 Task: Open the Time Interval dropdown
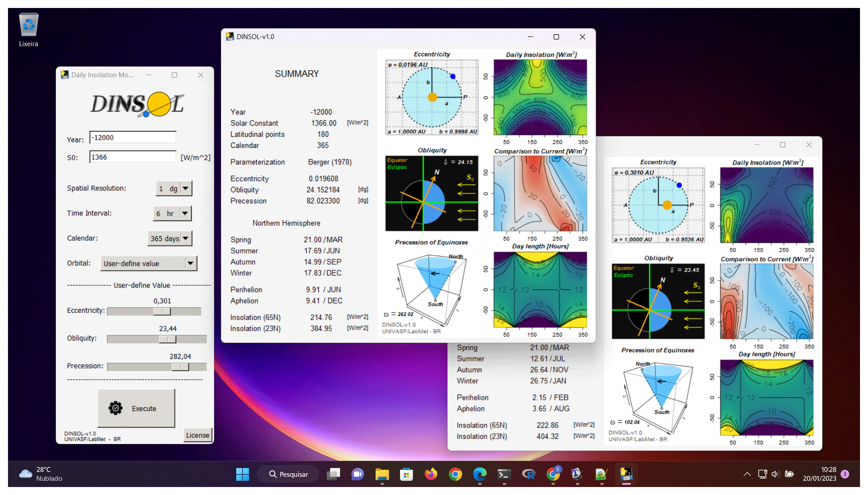(185, 214)
